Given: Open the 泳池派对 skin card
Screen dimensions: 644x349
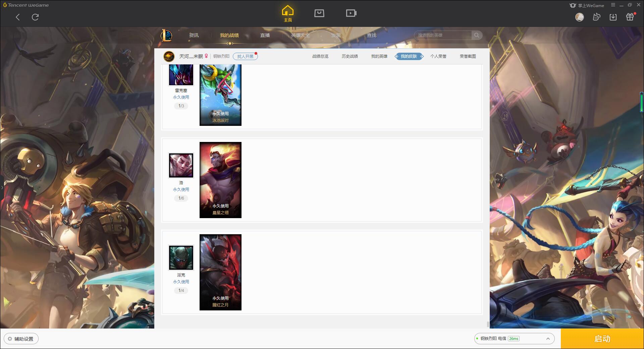Looking at the screenshot, I should pos(220,95).
